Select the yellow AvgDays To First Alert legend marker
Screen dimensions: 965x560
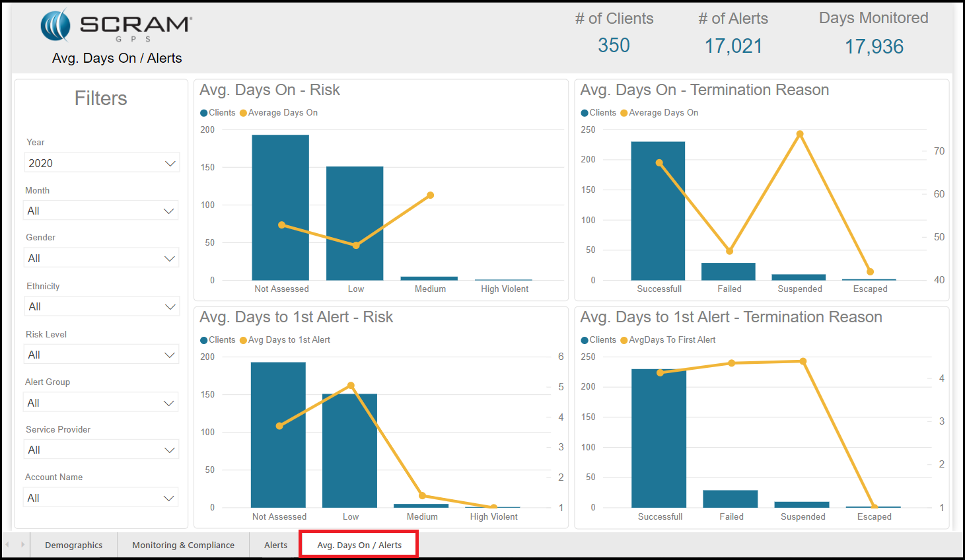pyautogui.click(x=624, y=340)
